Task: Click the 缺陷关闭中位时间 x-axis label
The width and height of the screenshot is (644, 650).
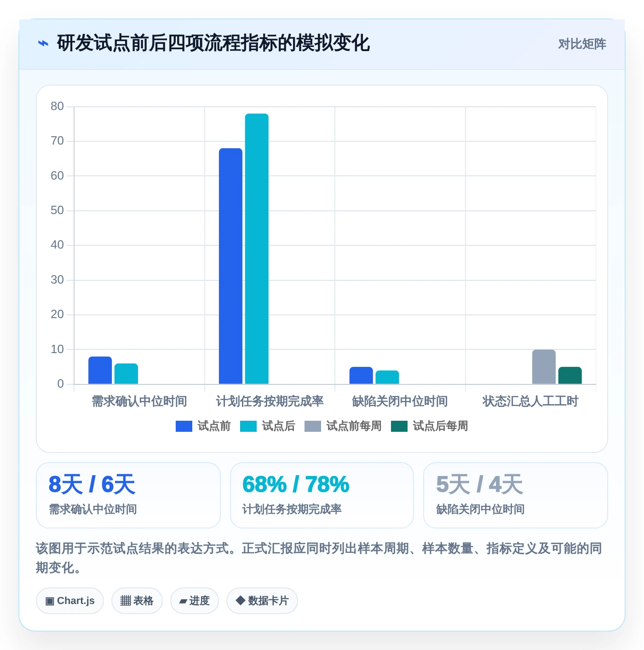Action: (x=400, y=401)
